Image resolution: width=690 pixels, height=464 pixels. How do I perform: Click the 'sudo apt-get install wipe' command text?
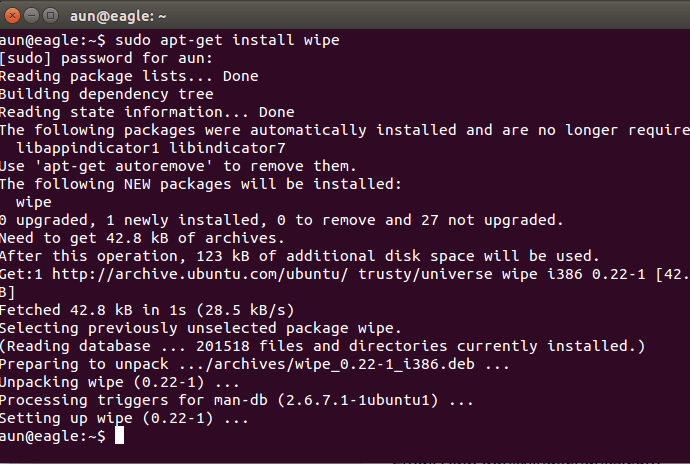point(228,40)
